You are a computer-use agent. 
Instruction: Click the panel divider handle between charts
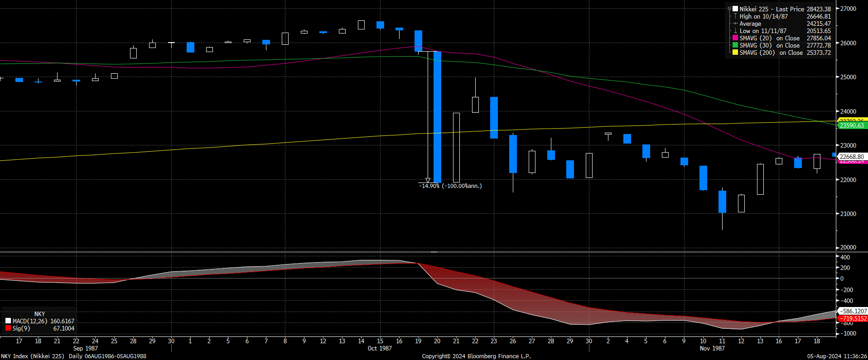tap(434, 252)
